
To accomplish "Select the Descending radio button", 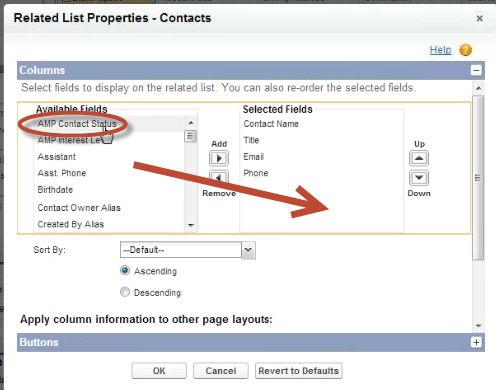I will 125,292.
